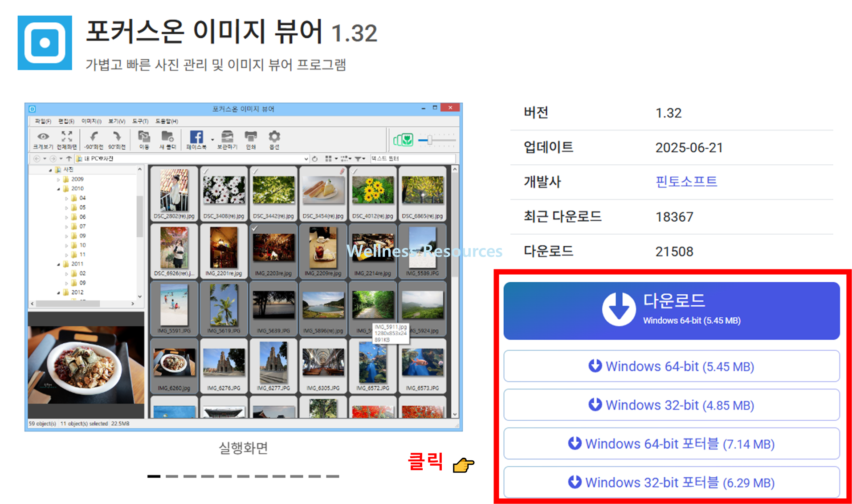The image size is (852, 504).
Task: Select the IMG_5591.JPG beach thumbnail
Action: [x=174, y=309]
